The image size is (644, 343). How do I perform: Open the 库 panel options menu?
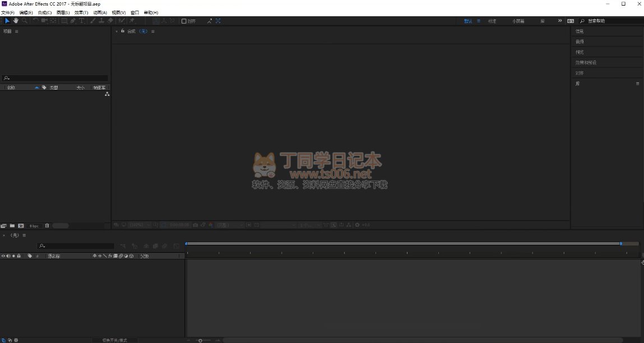[637, 84]
